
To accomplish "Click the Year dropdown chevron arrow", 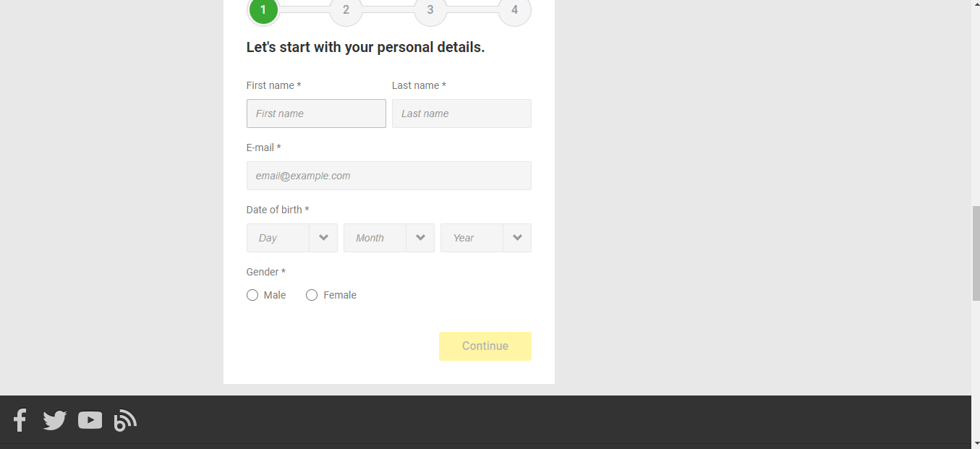I will pos(517,238).
